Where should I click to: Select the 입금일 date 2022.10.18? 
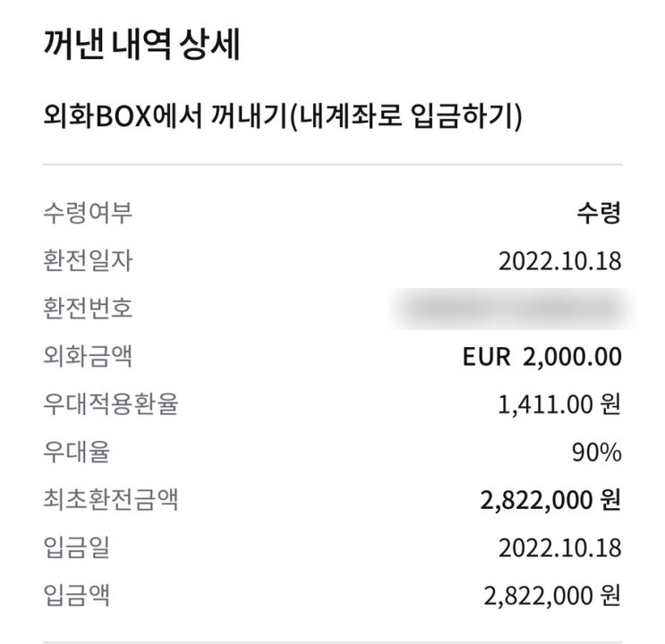coord(559,547)
